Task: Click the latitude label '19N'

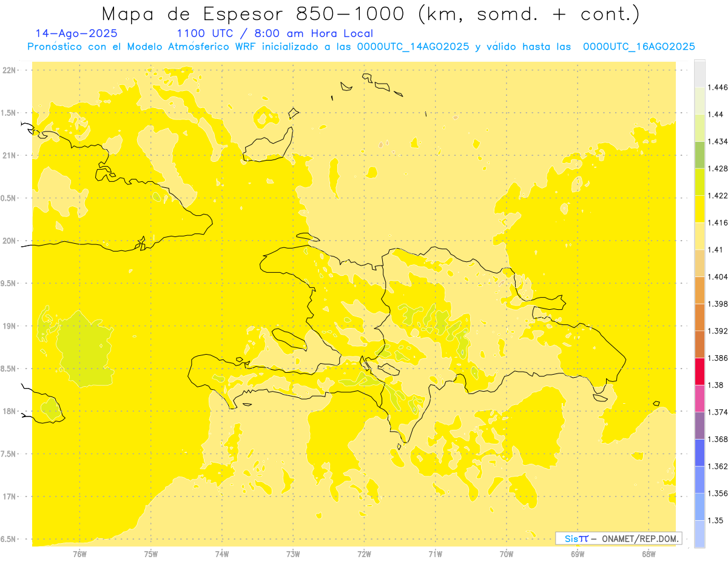Action: pos(9,326)
